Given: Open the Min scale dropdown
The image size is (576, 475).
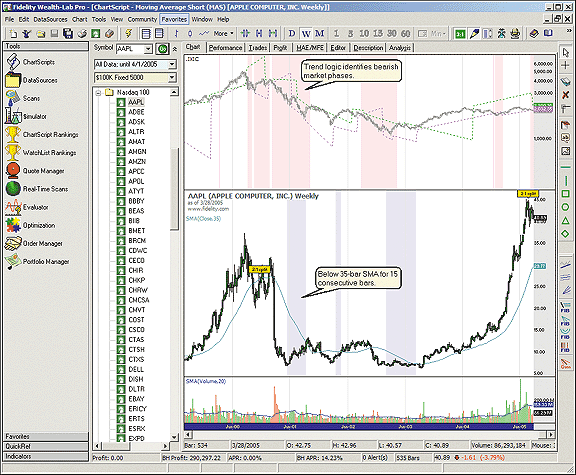Looking at the screenshot, I should tap(438, 34).
